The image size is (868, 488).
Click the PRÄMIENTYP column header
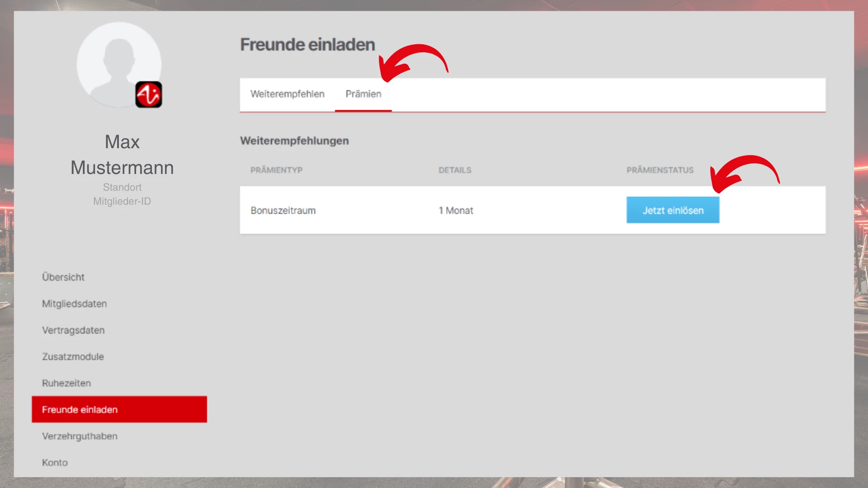[x=276, y=170]
